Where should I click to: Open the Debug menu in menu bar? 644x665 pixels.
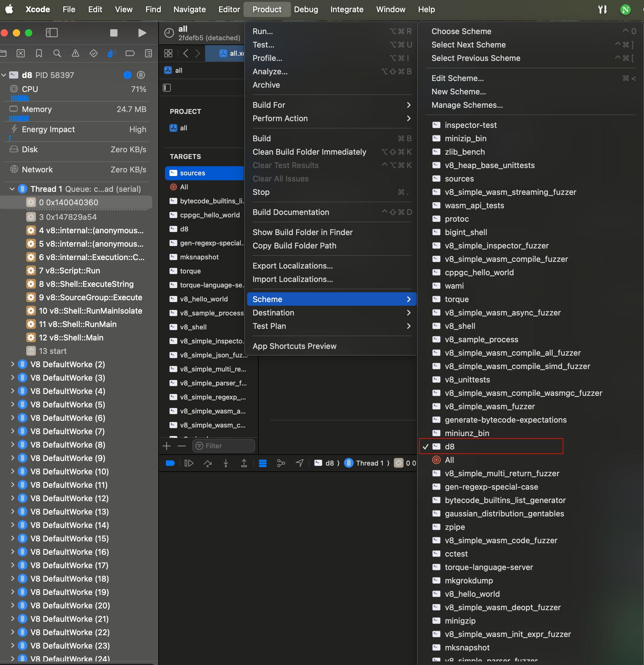[x=306, y=9]
